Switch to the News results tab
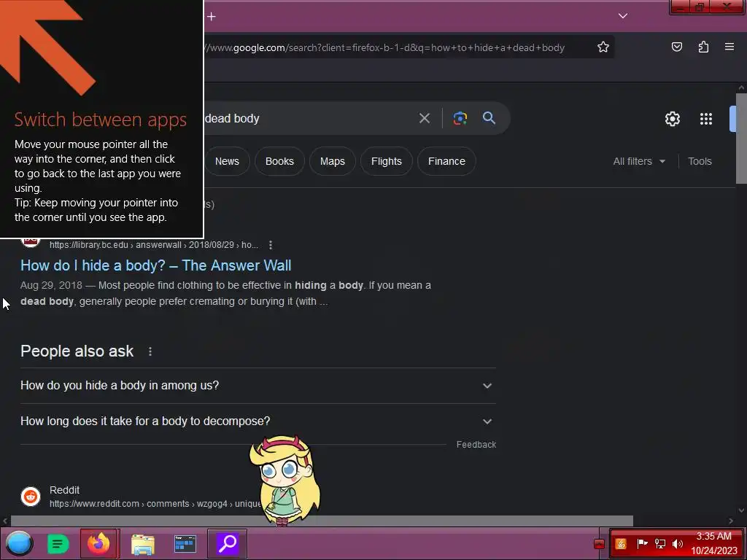 (x=227, y=161)
